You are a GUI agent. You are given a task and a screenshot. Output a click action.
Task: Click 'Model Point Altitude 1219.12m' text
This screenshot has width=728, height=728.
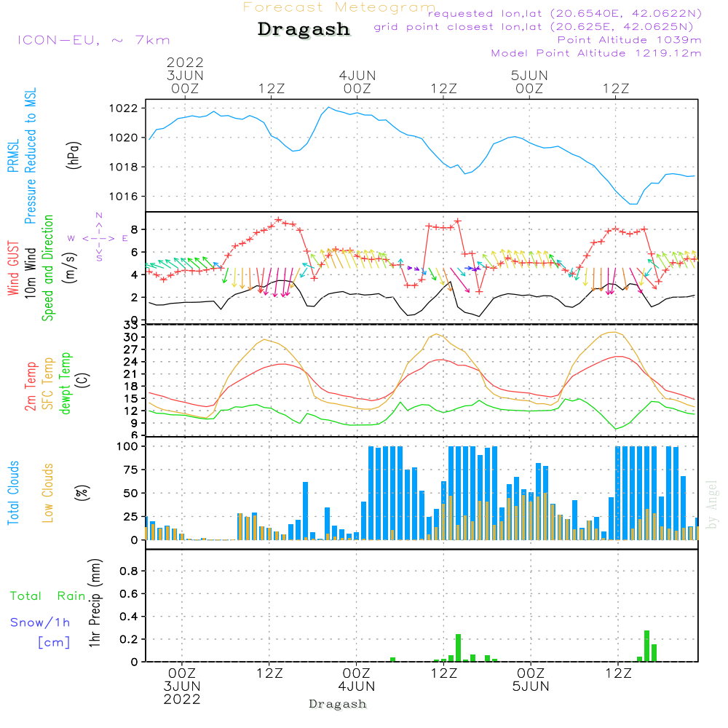coord(596,53)
